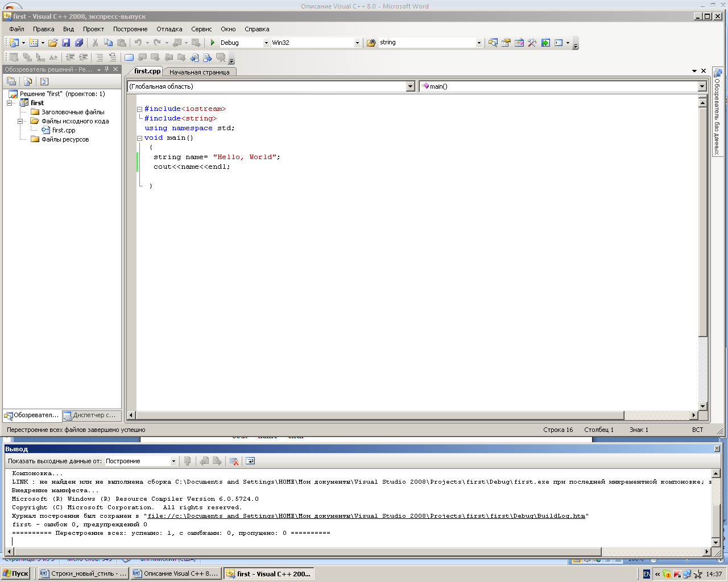
Task: Click the output horizontal scrollbar right arrow
Action: (x=707, y=551)
